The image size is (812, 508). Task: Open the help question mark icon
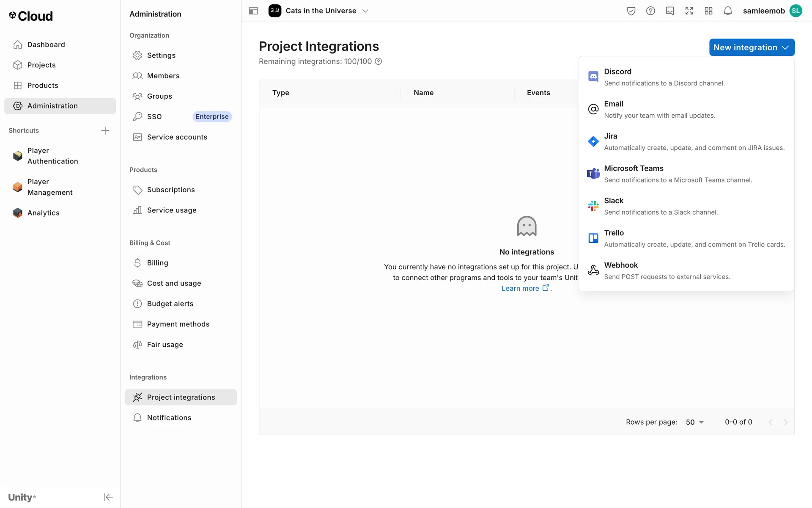650,11
